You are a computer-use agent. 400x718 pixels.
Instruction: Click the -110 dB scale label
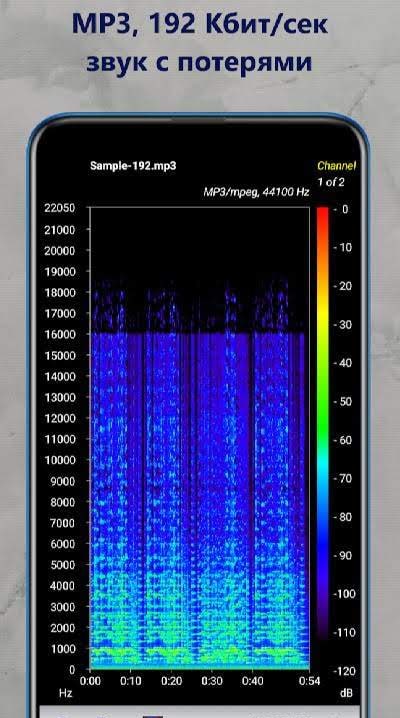[344, 633]
